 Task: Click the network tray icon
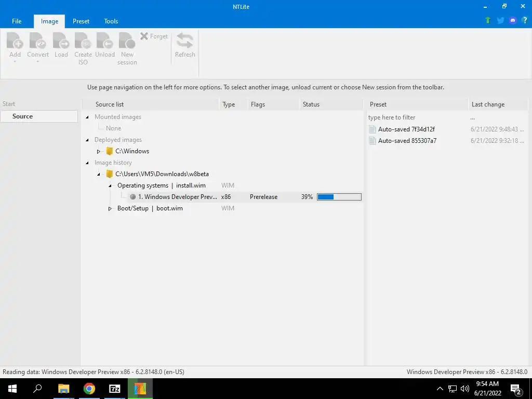coord(453,389)
